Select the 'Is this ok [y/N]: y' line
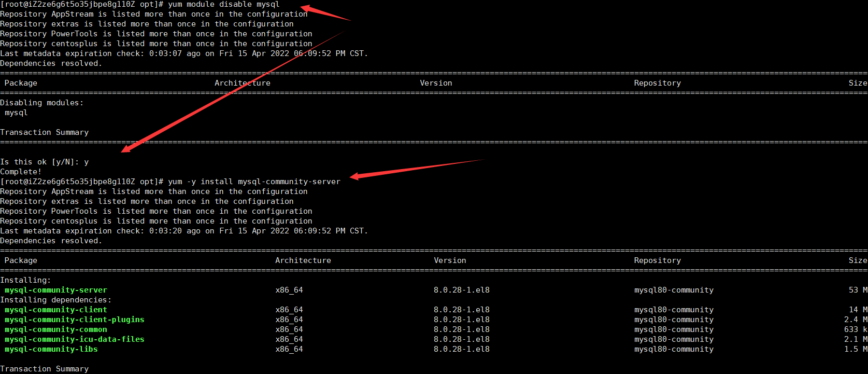Image resolution: width=868 pixels, height=374 pixels. (45, 162)
